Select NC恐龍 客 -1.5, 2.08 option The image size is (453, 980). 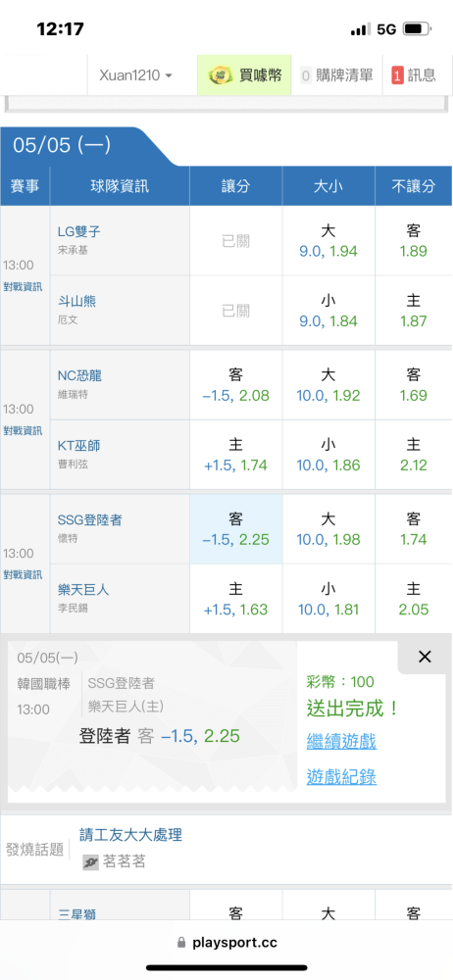tap(236, 385)
